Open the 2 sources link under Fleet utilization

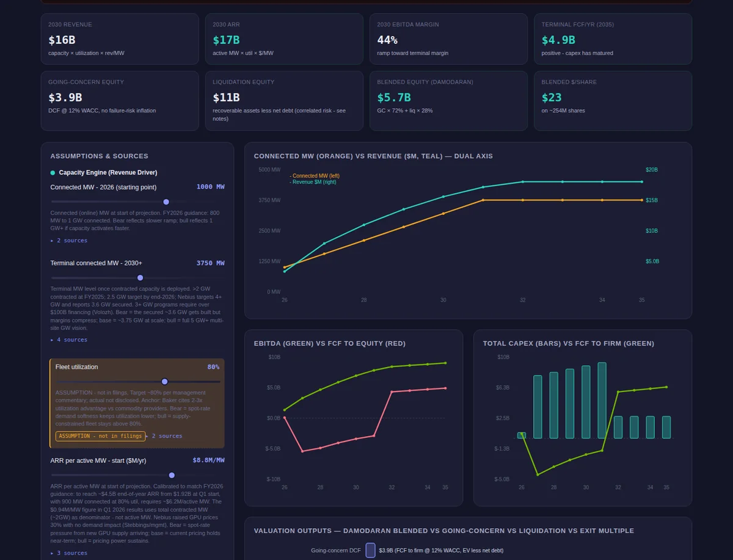click(x=164, y=436)
